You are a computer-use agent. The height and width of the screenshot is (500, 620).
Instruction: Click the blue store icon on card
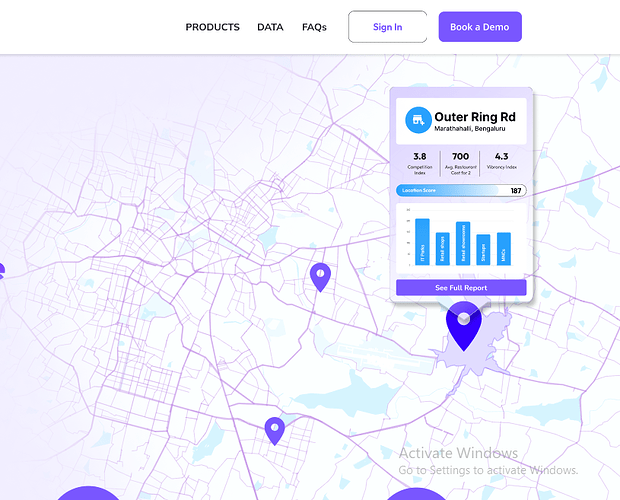click(x=418, y=120)
